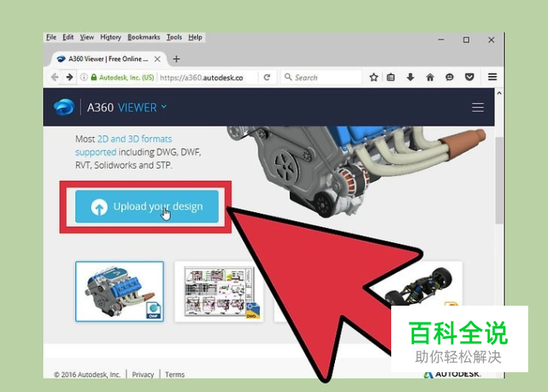Select the A360 Viewer browser tab
The image size is (548, 392).
(x=108, y=59)
